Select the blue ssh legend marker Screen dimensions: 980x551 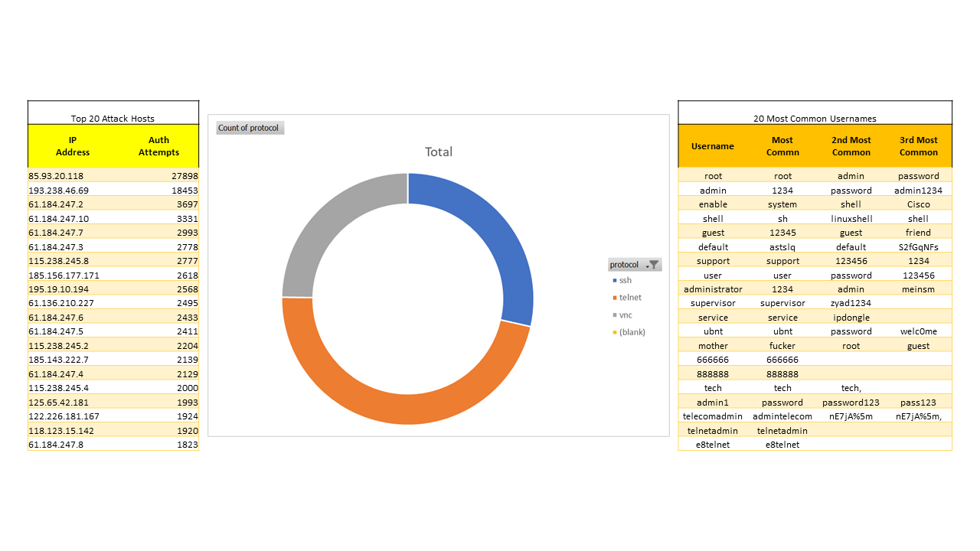[613, 281]
